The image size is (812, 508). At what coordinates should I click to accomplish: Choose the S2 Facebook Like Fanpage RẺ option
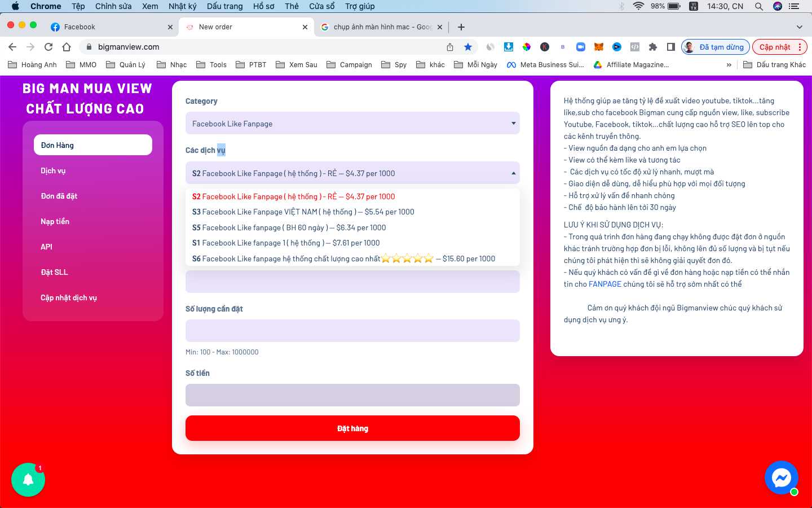[x=352, y=196]
